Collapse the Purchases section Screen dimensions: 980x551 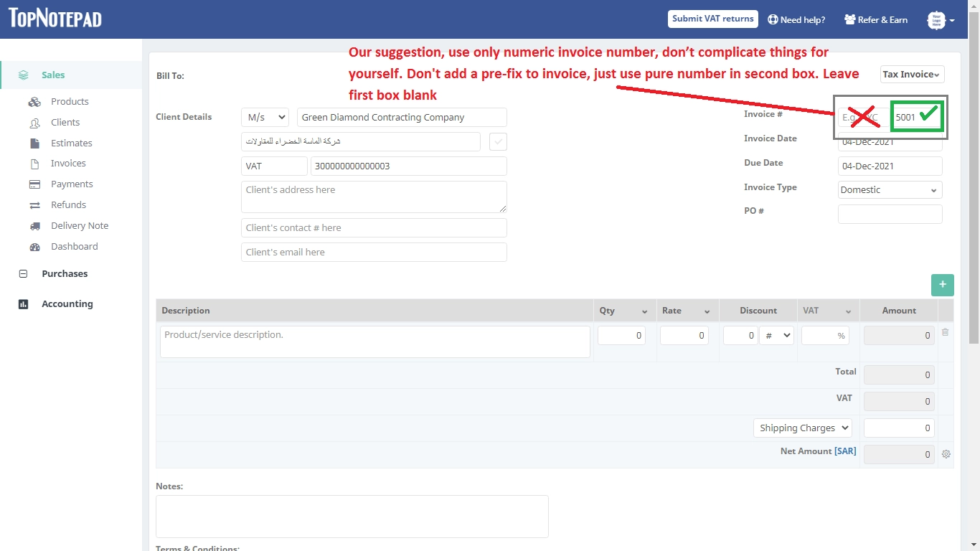coord(23,274)
